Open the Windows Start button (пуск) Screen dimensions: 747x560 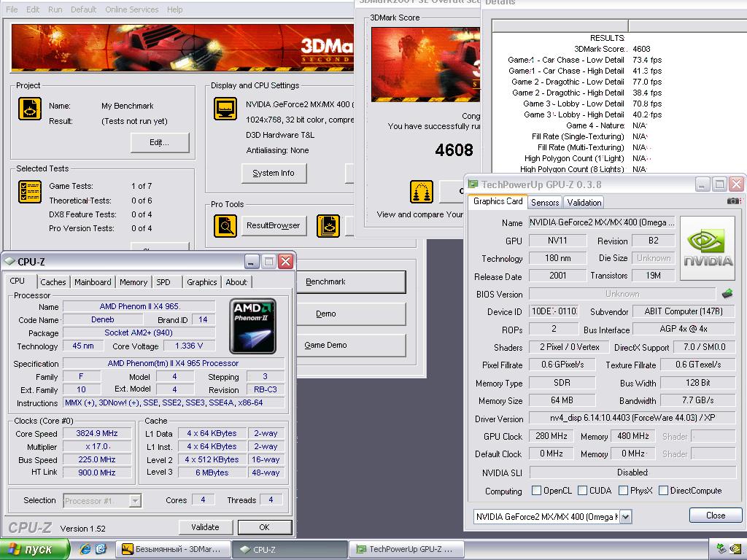tap(35, 549)
